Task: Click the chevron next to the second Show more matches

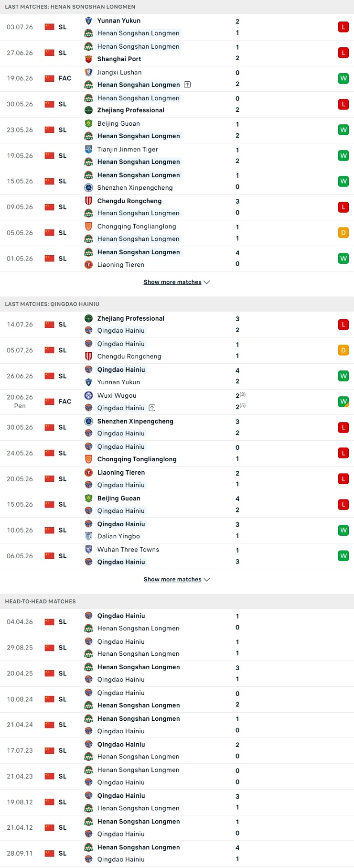Action: (207, 579)
